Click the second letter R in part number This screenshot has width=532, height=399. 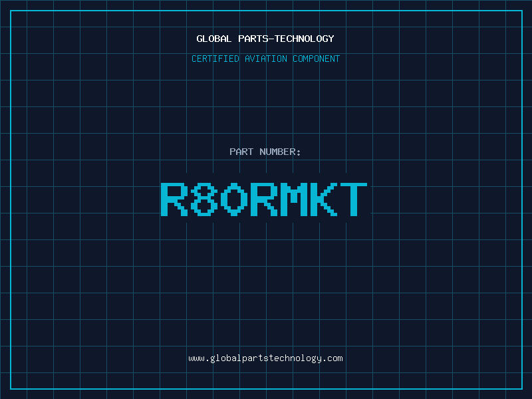point(263,199)
